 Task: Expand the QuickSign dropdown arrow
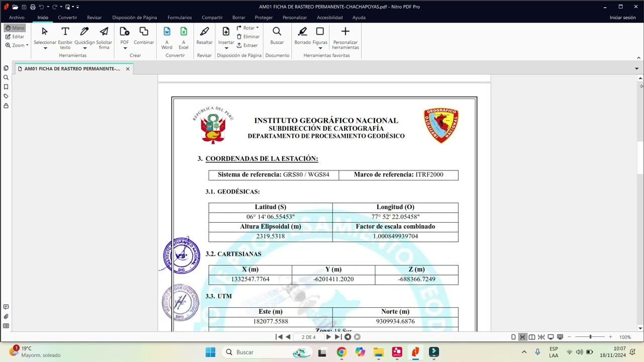pyautogui.click(x=85, y=48)
